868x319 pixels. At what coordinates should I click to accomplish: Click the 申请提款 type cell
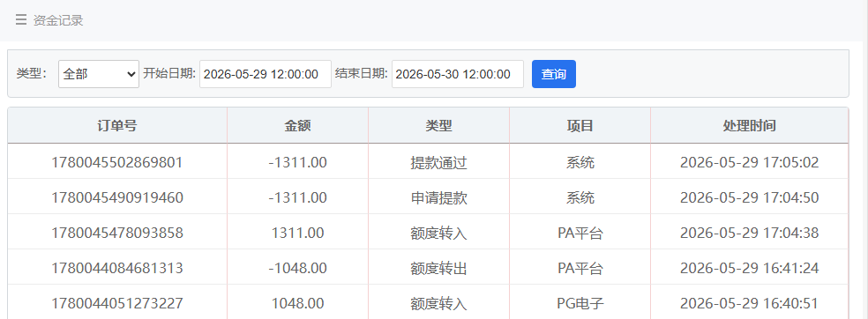coord(439,198)
